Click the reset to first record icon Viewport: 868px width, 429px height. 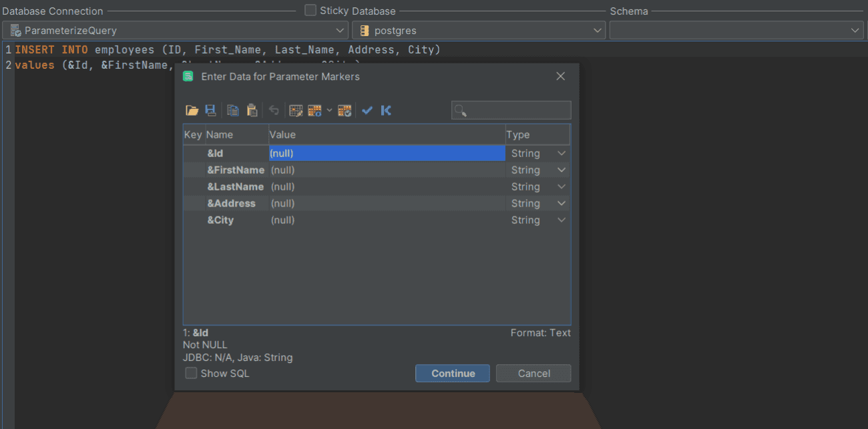click(x=386, y=110)
